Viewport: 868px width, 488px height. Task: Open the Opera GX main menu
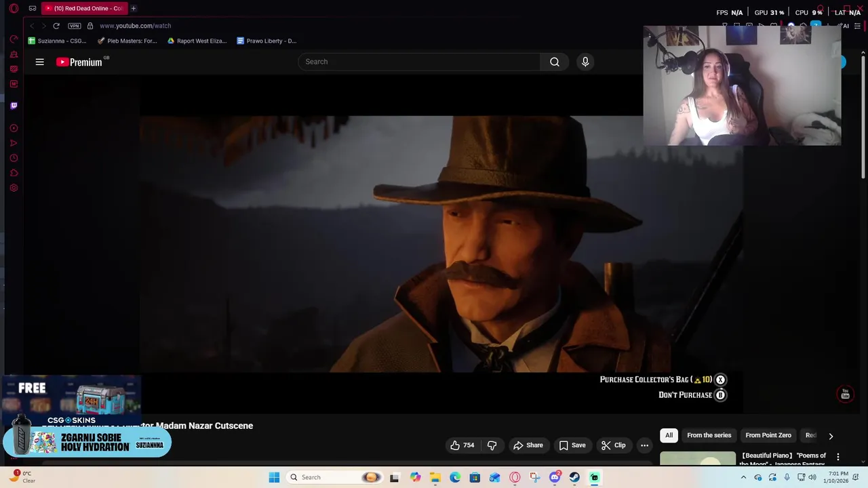(14, 8)
